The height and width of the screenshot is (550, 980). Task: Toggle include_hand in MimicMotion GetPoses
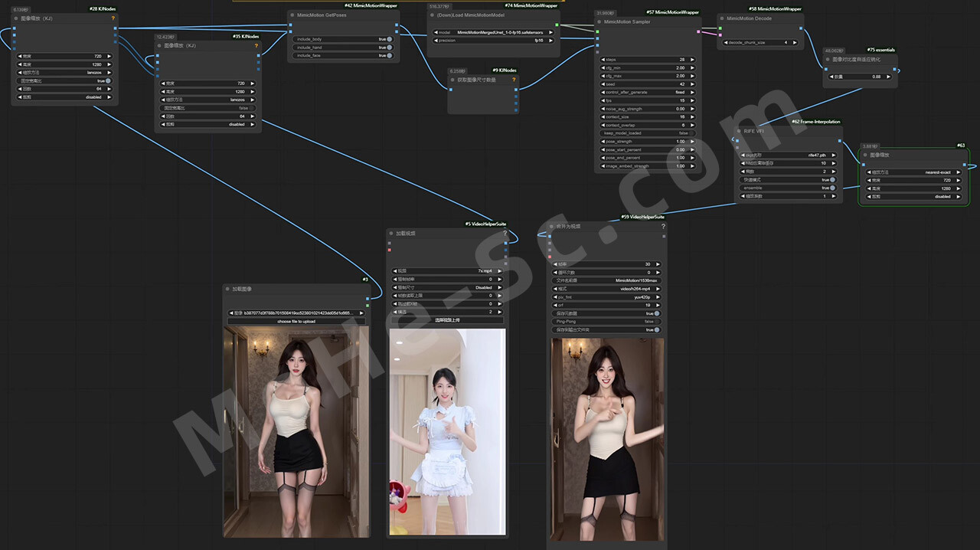tap(390, 47)
